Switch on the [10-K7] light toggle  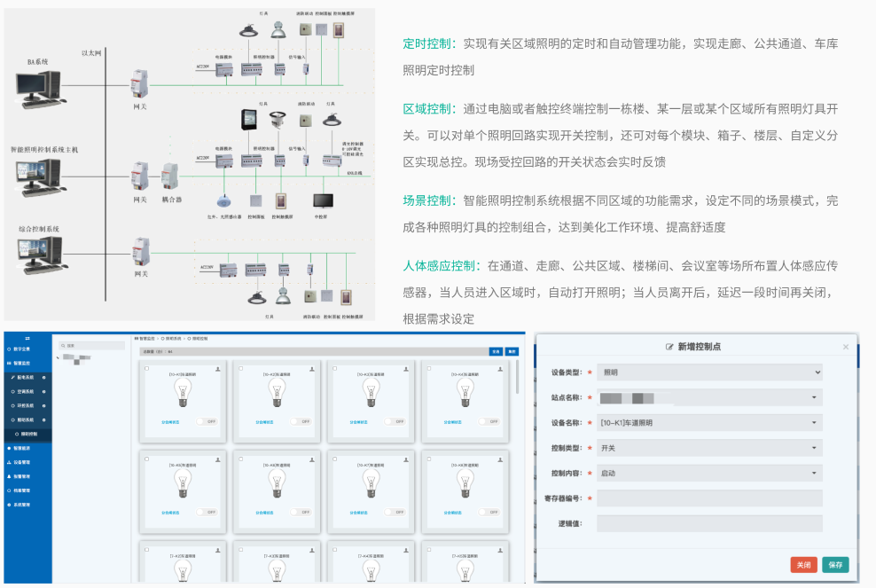pos(394,512)
